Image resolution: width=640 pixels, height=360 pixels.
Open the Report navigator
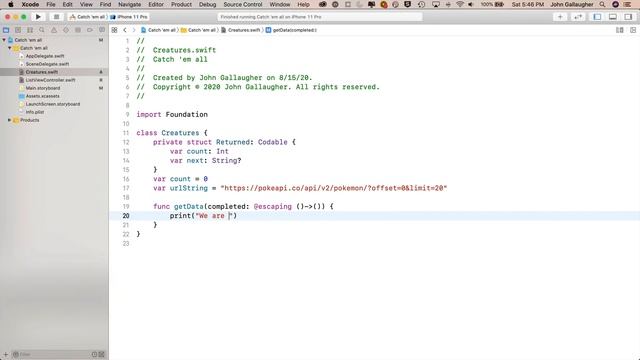pos(102,30)
